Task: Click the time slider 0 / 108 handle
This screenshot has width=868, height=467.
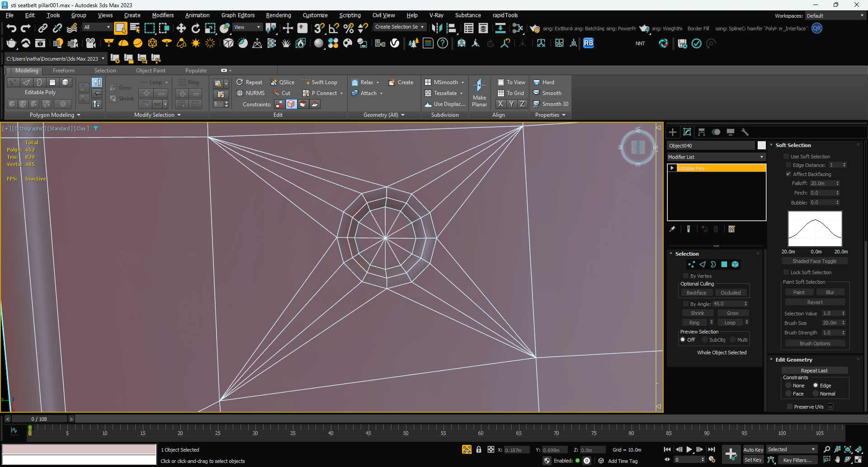Action: [x=39, y=419]
